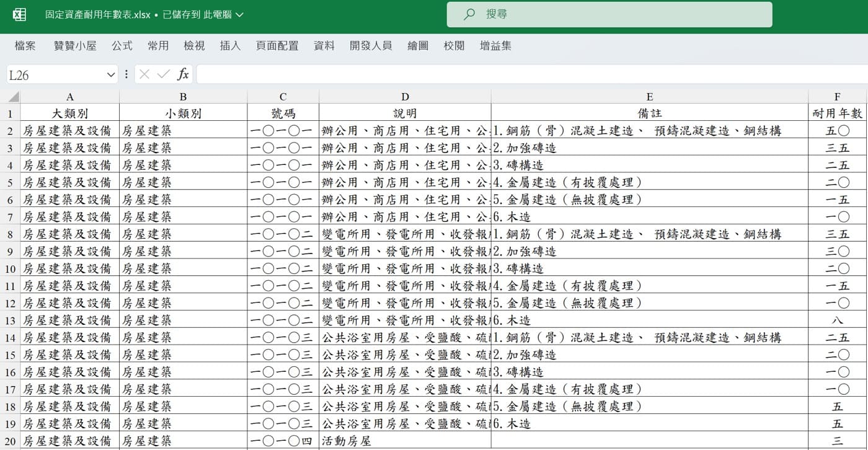Open the 插入 ribbon tab

click(230, 46)
